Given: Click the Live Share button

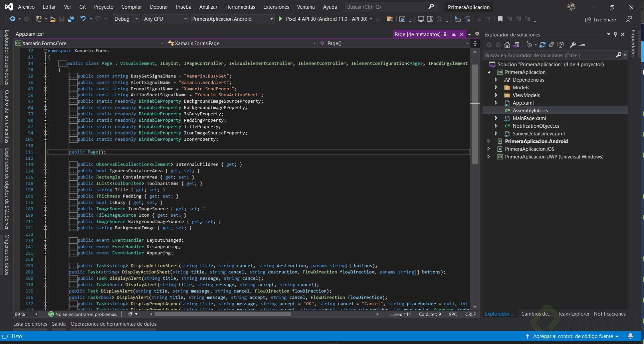Looking at the screenshot, I should click(x=600, y=20).
